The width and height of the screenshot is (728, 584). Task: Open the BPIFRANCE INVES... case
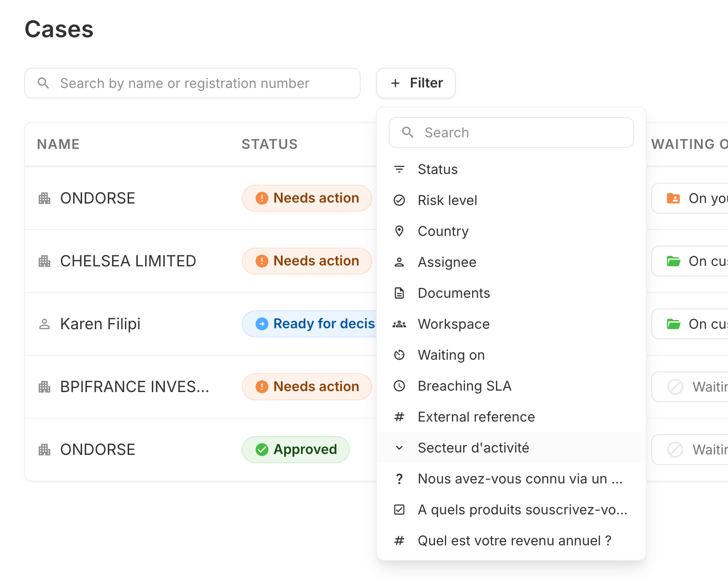click(134, 387)
